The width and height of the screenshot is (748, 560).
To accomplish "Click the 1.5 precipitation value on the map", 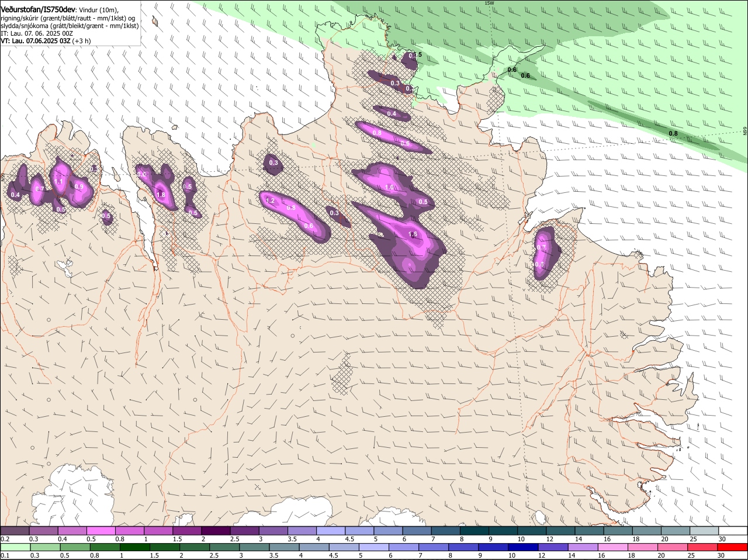I will click(413, 234).
